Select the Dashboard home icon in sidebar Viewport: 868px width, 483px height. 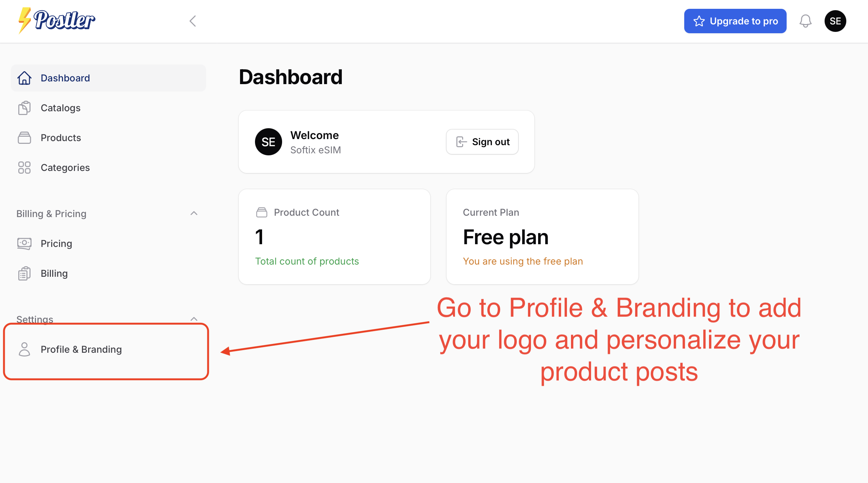point(24,78)
